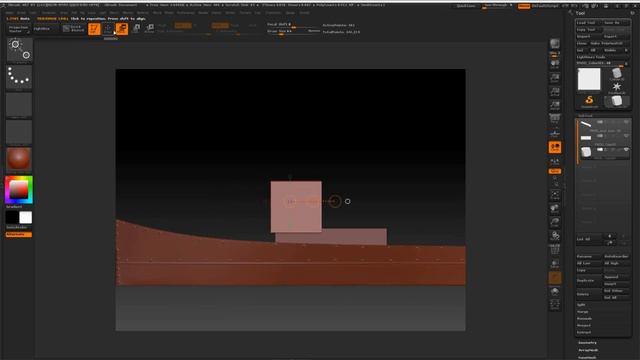The width and height of the screenshot is (640, 360).
Task: Click the Zoom canvas icon
Action: click(x=555, y=78)
